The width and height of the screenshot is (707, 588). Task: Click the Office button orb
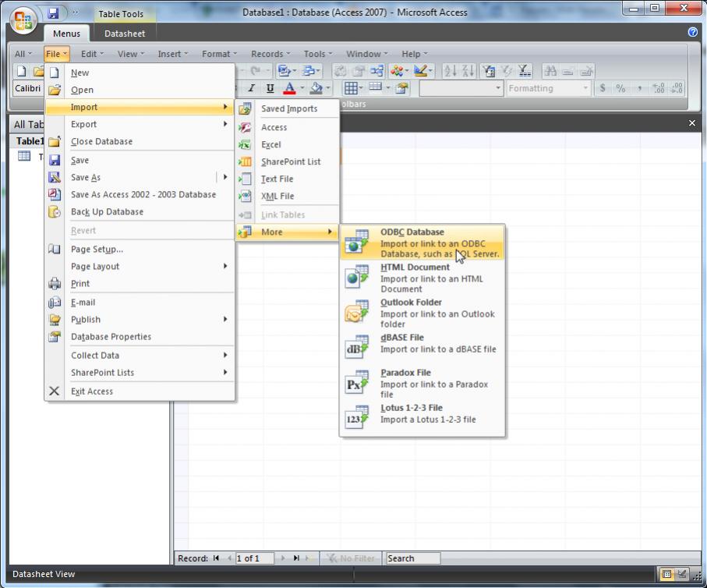coord(23,21)
